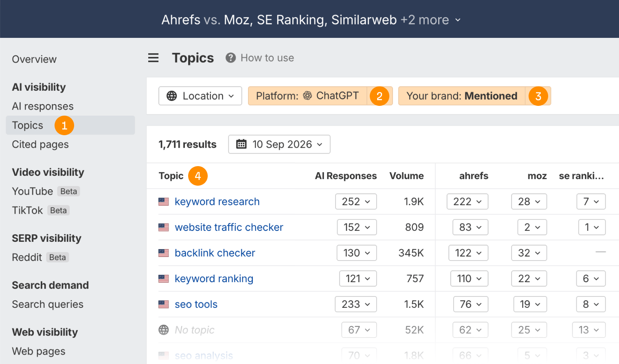Open the keyword ranking topic link
The height and width of the screenshot is (364, 619).
(x=214, y=278)
